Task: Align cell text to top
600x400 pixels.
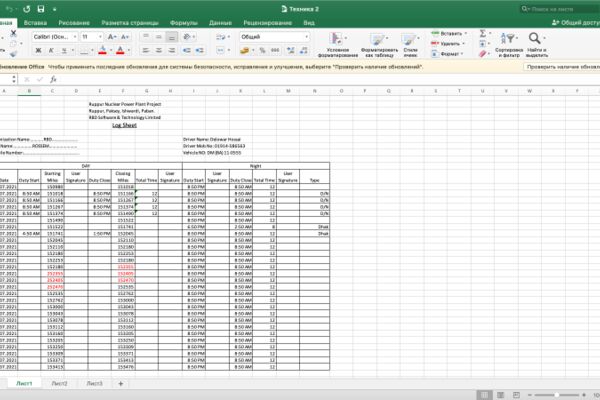Action: click(146, 37)
